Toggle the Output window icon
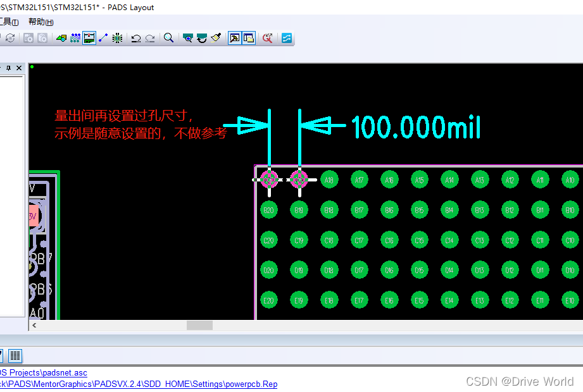This screenshot has height=392, width=583. coord(235,38)
